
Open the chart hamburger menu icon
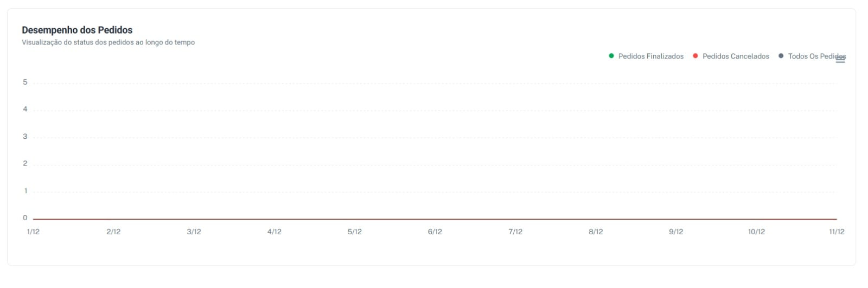(x=840, y=60)
